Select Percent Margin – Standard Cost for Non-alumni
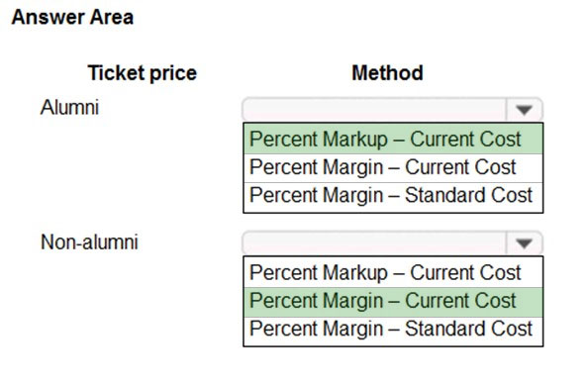This screenshot has height=384, width=588. click(x=393, y=330)
